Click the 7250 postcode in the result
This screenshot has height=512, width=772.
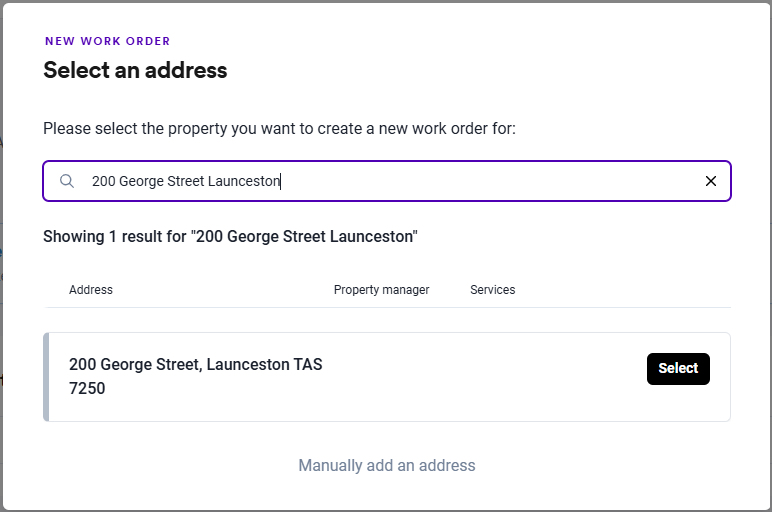(87, 388)
